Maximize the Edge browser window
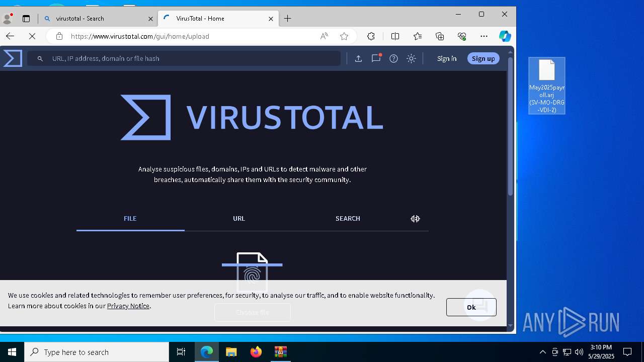Image resolution: width=644 pixels, height=362 pixels. (481, 14)
